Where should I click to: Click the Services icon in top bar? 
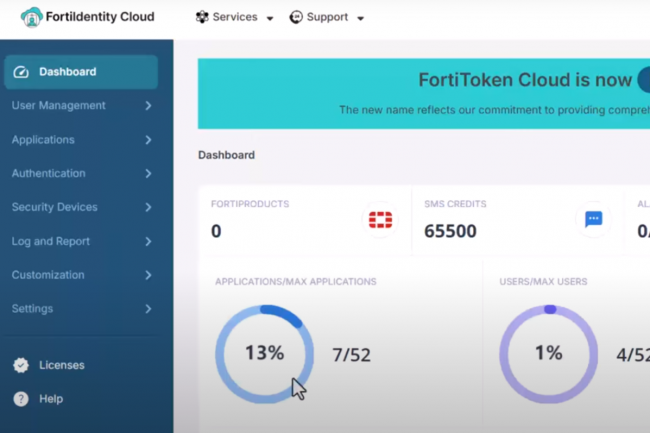click(202, 17)
